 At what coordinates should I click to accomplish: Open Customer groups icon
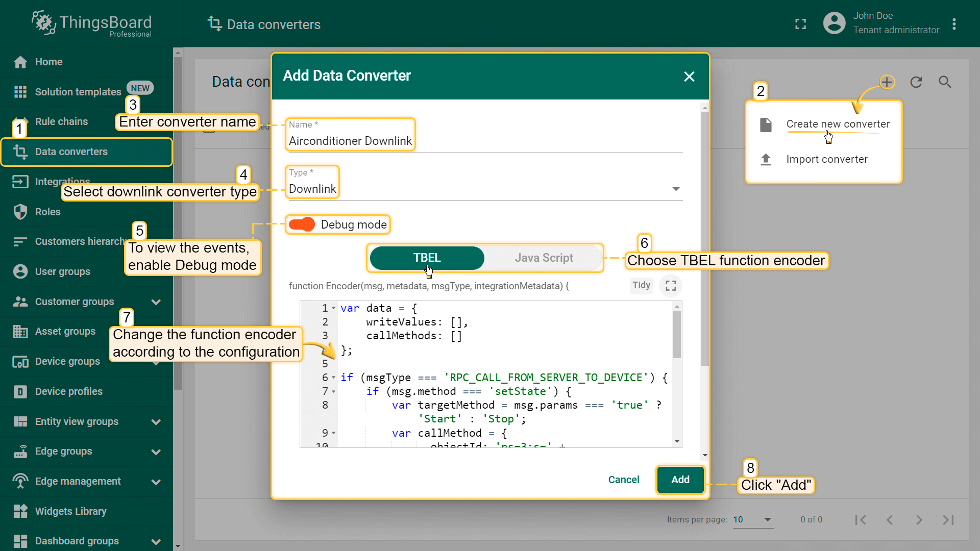pos(20,302)
